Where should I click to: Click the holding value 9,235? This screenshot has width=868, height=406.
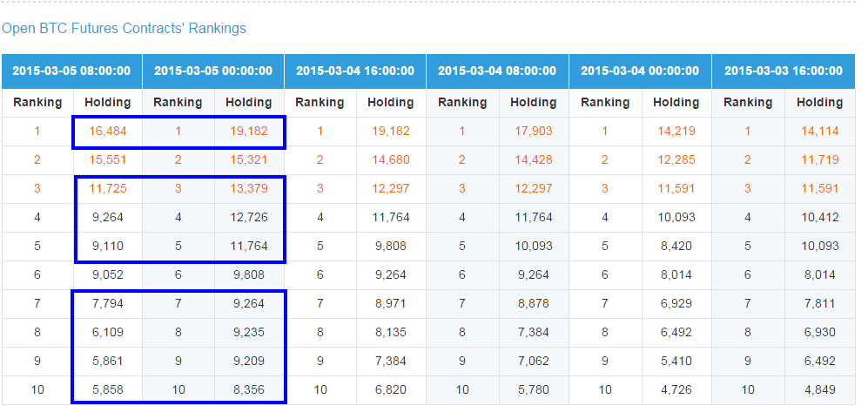pos(248,332)
